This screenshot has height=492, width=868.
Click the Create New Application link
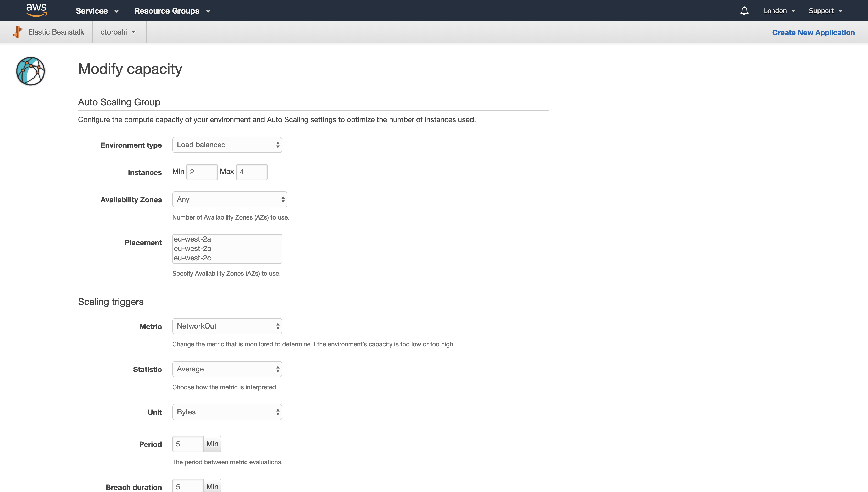click(x=813, y=32)
